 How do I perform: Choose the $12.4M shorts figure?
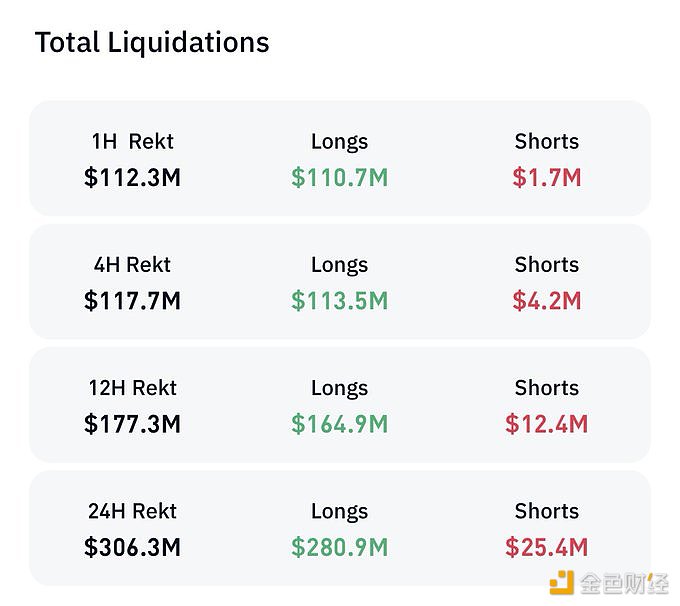pos(546,424)
